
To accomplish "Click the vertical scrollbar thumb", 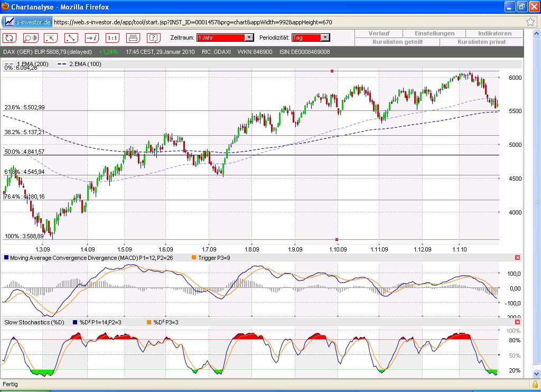I will click(x=536, y=201).
